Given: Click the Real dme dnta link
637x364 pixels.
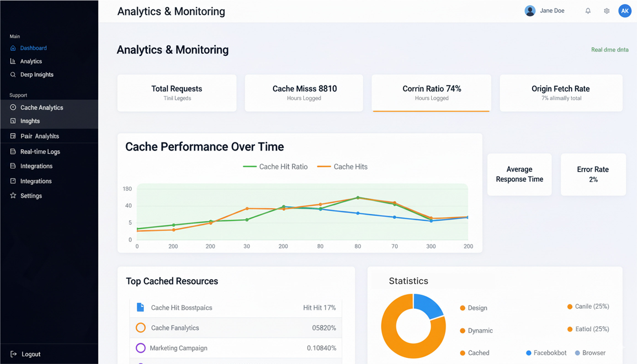Looking at the screenshot, I should coord(609,50).
